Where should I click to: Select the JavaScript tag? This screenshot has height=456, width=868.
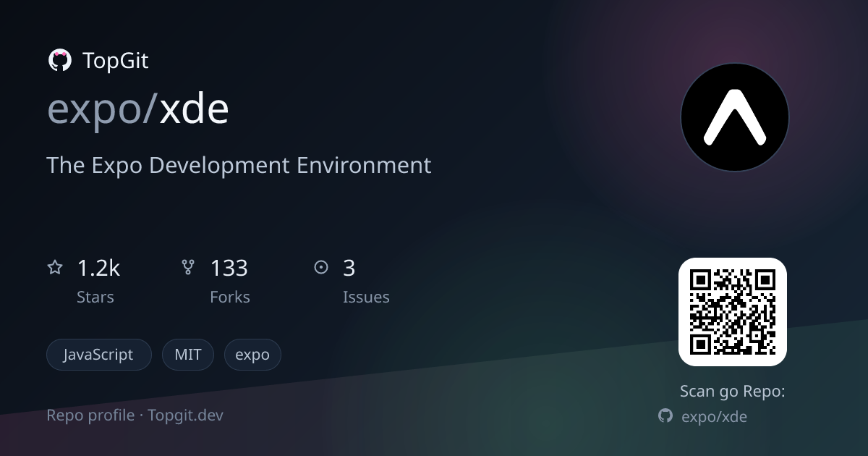tap(98, 355)
